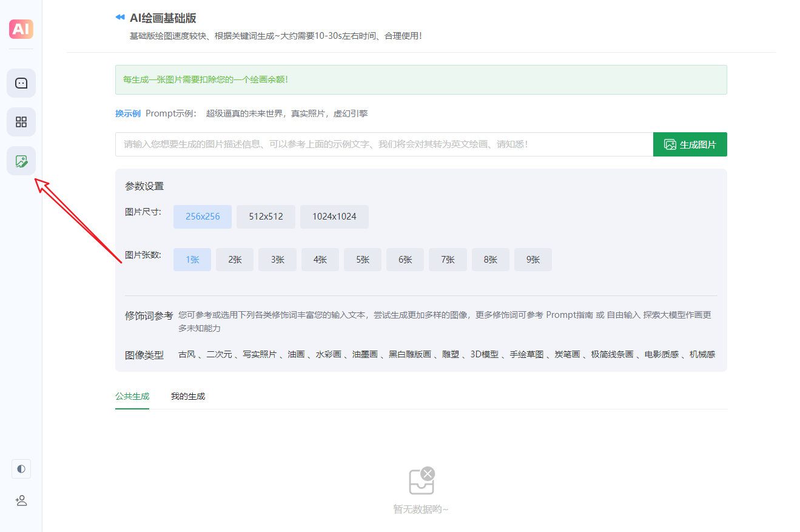Image resolution: width=800 pixels, height=532 pixels.
Task: Click the AI logo at sidebar top
Action: click(x=21, y=29)
